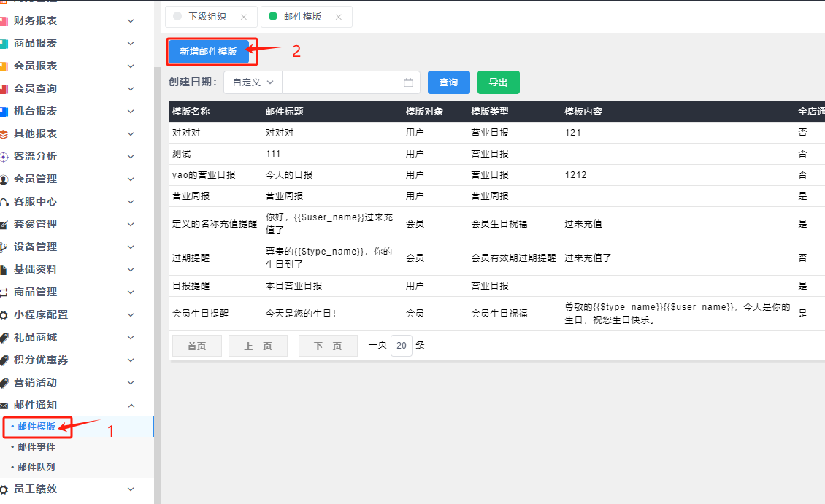This screenshot has height=504, width=825.
Task: Go to 首页 in pagination
Action: [x=197, y=346]
